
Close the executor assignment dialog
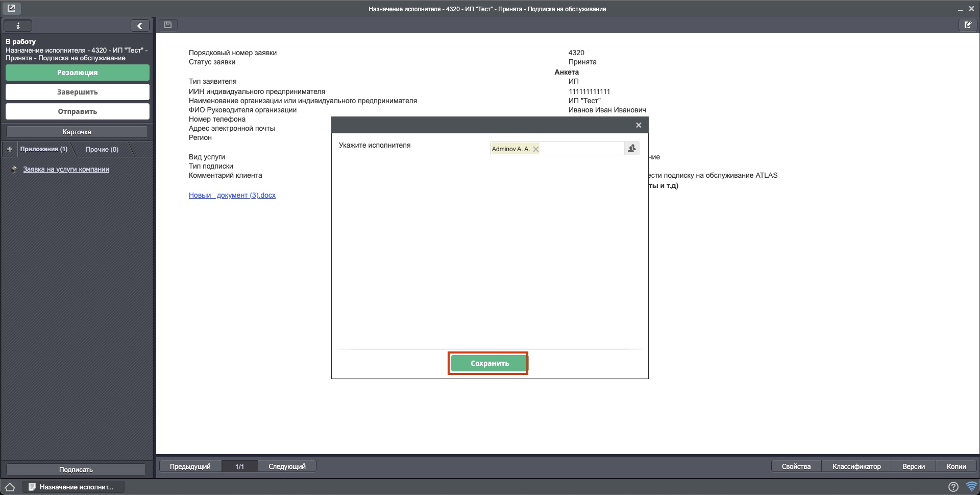pos(638,125)
